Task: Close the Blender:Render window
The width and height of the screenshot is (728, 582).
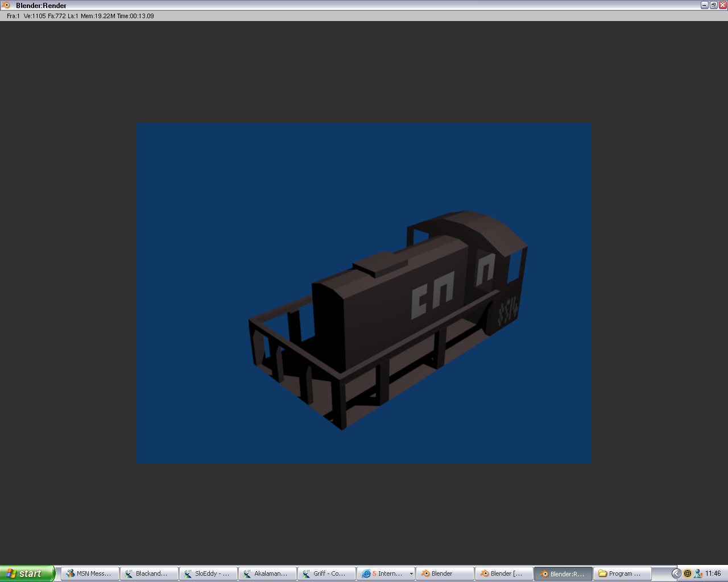Action: click(723, 5)
